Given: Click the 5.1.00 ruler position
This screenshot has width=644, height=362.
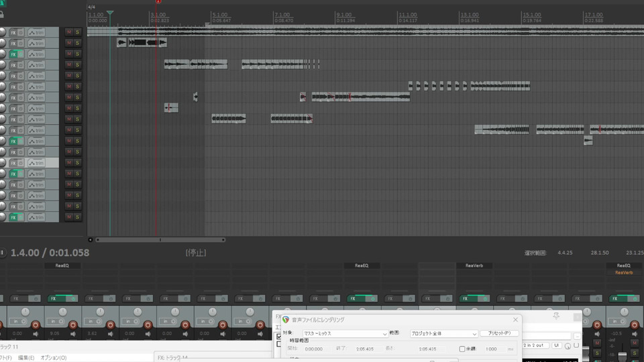Looking at the screenshot, I should coord(220,15).
